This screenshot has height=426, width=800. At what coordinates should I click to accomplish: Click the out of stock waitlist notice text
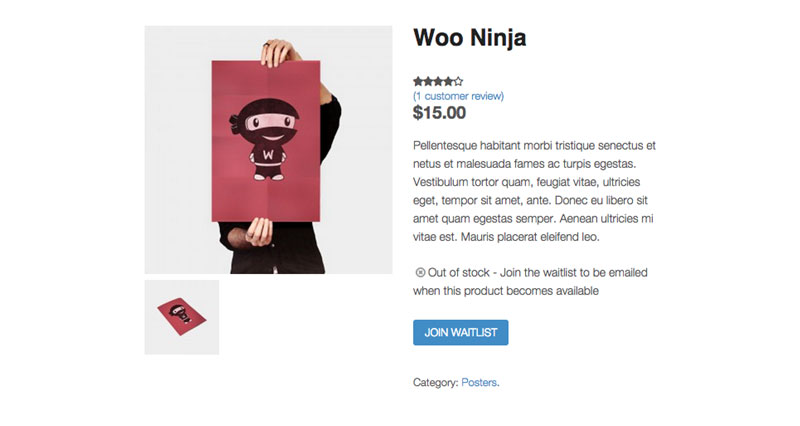(x=531, y=282)
